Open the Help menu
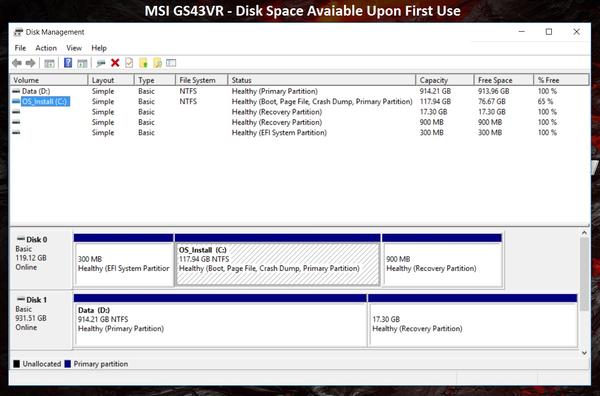Viewport: 600px width, 396px height. [x=99, y=48]
